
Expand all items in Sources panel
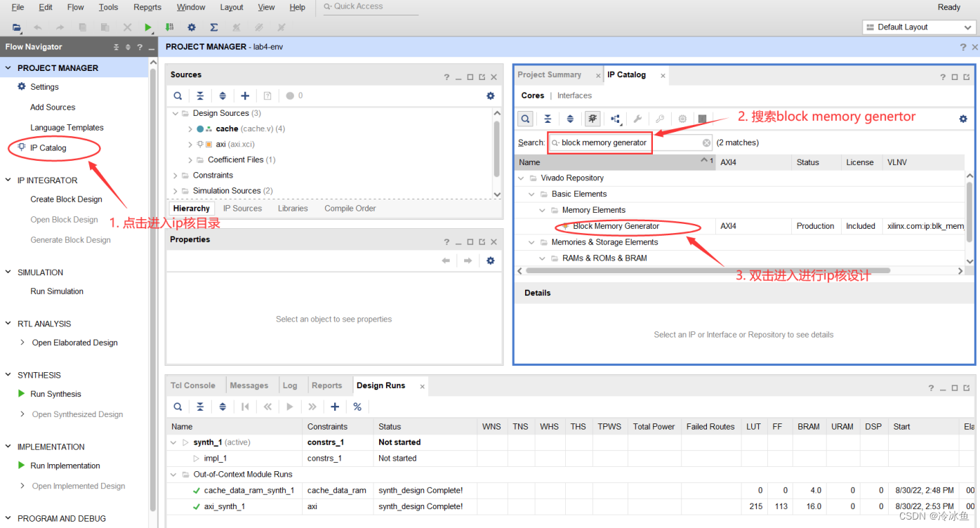pyautogui.click(x=223, y=96)
